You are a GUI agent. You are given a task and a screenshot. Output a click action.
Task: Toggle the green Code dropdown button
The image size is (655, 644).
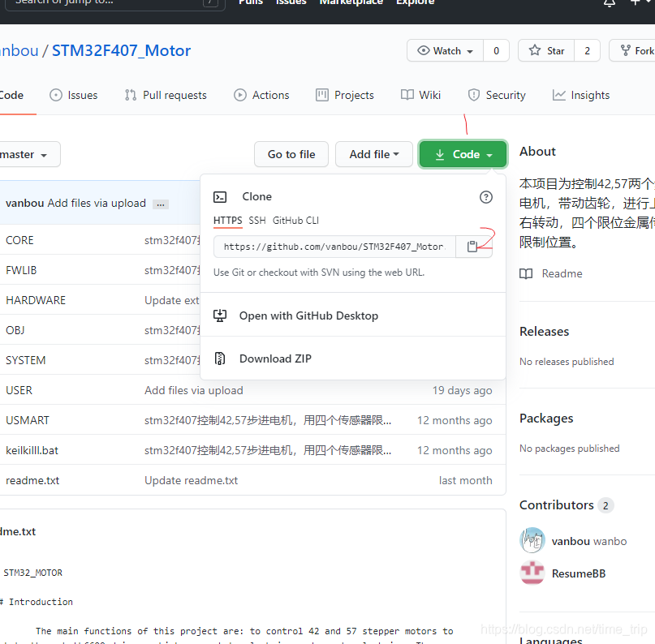point(463,154)
